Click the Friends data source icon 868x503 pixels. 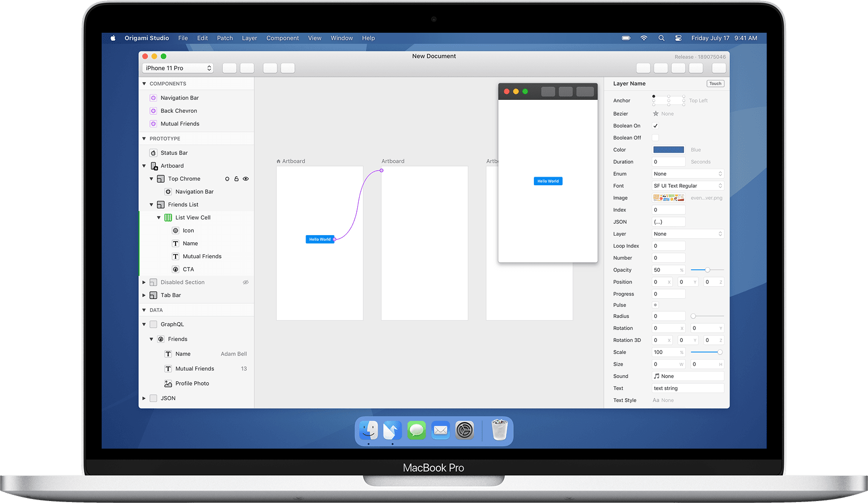pyautogui.click(x=161, y=339)
